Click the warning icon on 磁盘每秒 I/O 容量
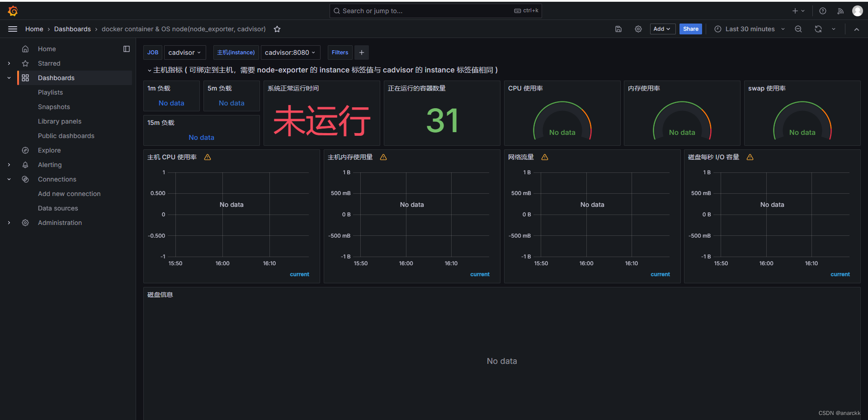This screenshot has width=868, height=420. click(x=750, y=157)
